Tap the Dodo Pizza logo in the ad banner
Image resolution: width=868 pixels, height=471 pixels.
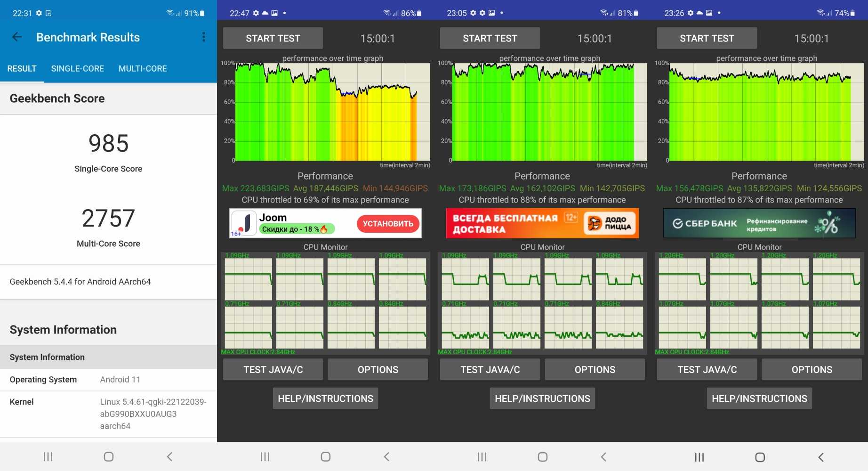click(x=610, y=223)
